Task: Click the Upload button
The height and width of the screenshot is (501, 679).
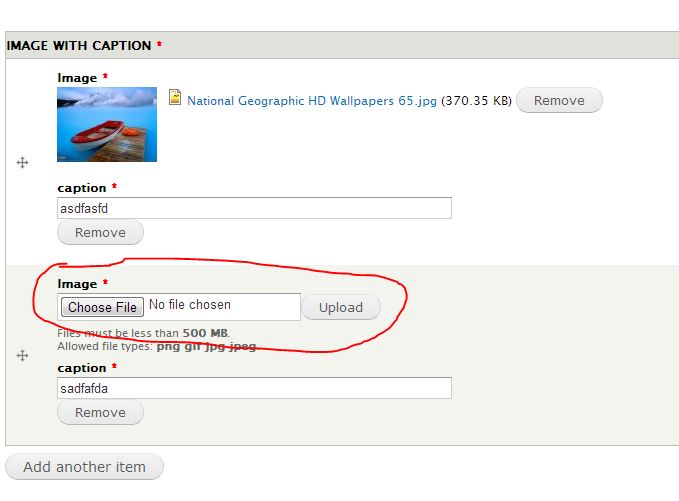Action: point(341,307)
